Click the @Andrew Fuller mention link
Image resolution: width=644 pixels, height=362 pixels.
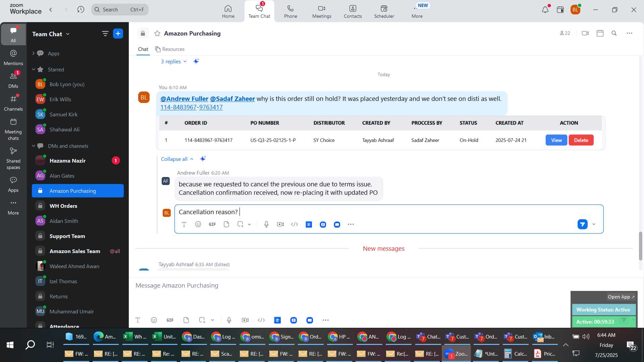184,99
